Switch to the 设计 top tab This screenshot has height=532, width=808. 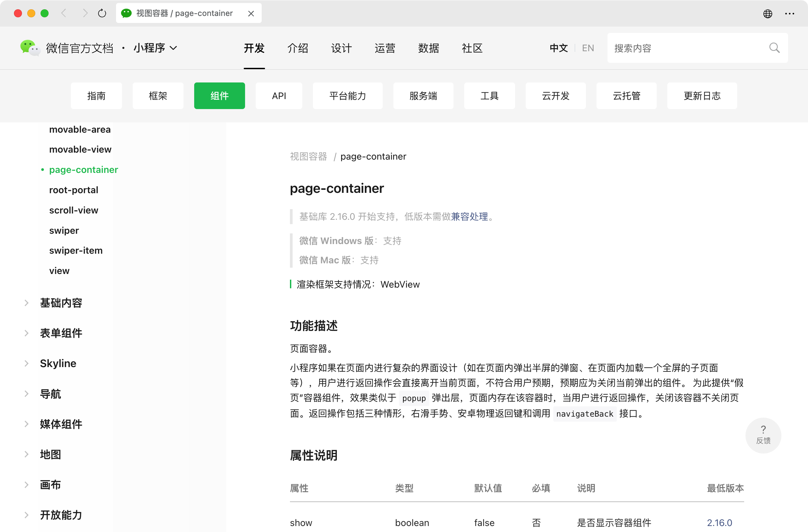[341, 48]
